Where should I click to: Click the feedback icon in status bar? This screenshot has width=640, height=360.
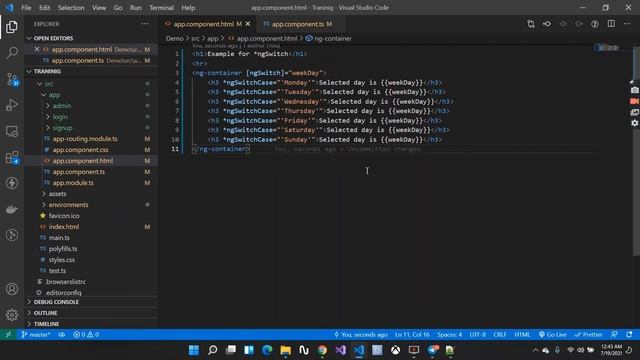tap(614, 334)
